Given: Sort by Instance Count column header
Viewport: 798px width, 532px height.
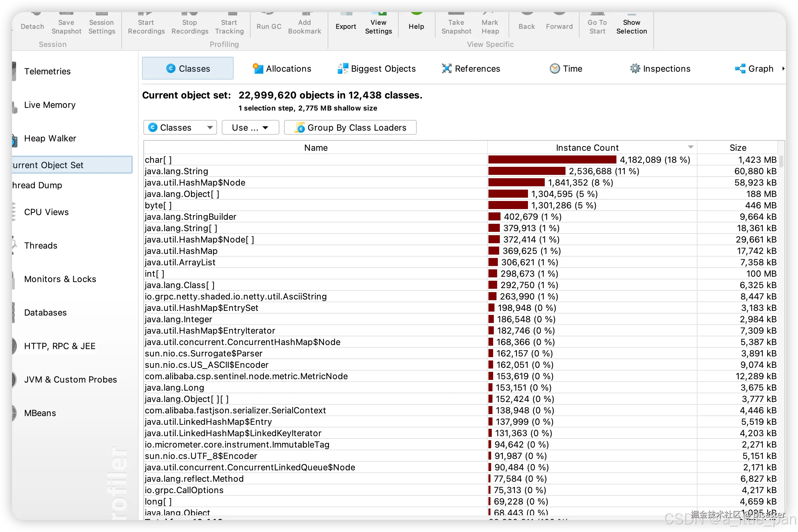Looking at the screenshot, I should click(592, 148).
